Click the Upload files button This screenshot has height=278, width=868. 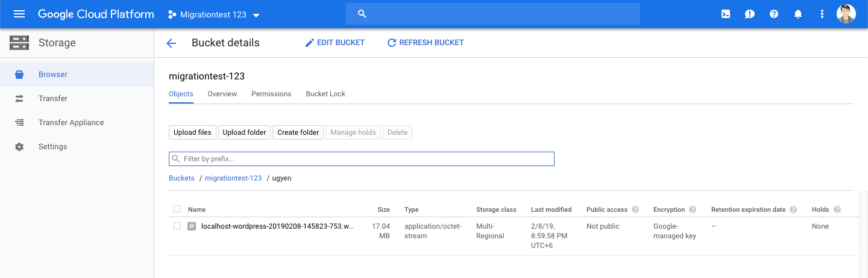pos(192,132)
